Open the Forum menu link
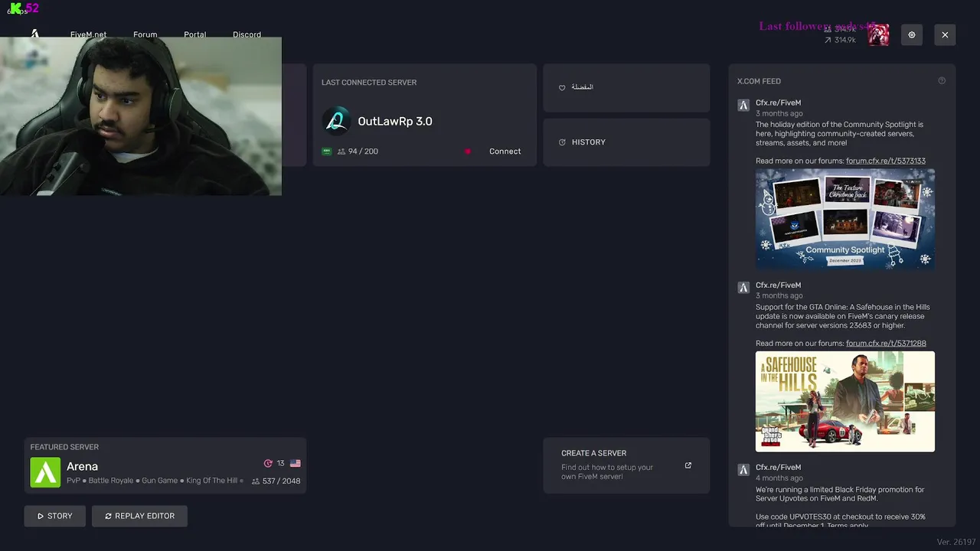This screenshot has width=980, height=551. click(x=145, y=34)
